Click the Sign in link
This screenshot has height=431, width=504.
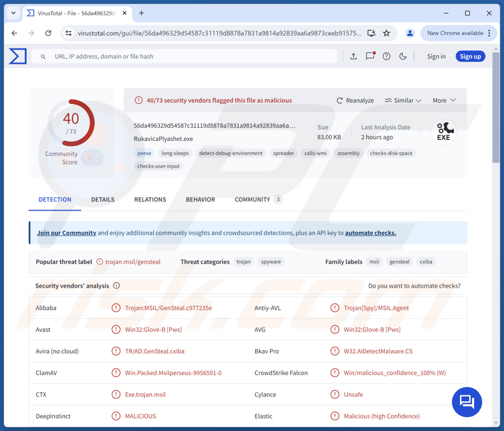pos(436,57)
